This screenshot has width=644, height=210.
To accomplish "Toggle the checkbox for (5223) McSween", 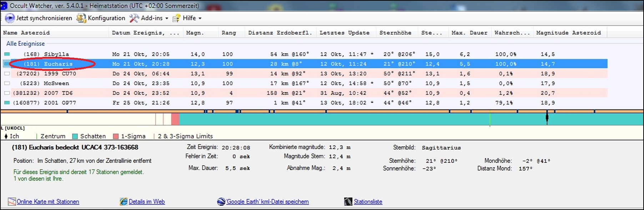I will [x=7, y=83].
